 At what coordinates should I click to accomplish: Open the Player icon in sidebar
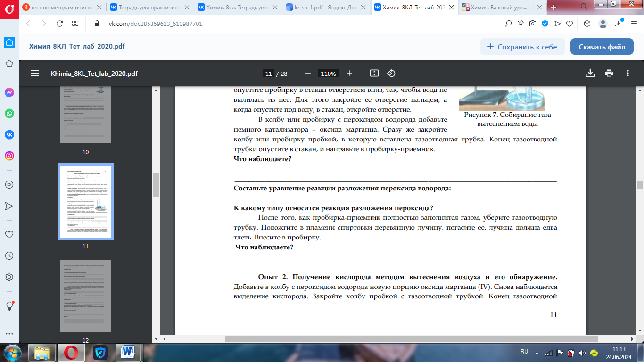pos(9,185)
